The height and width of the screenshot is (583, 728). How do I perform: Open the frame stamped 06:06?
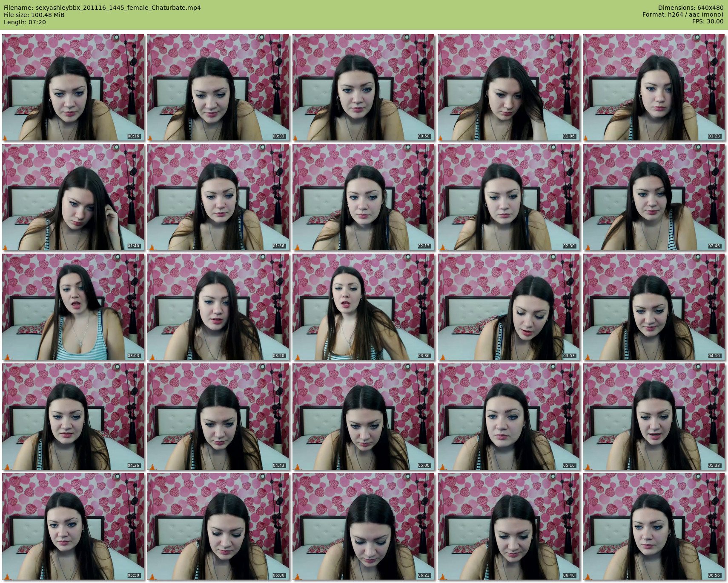(218, 527)
